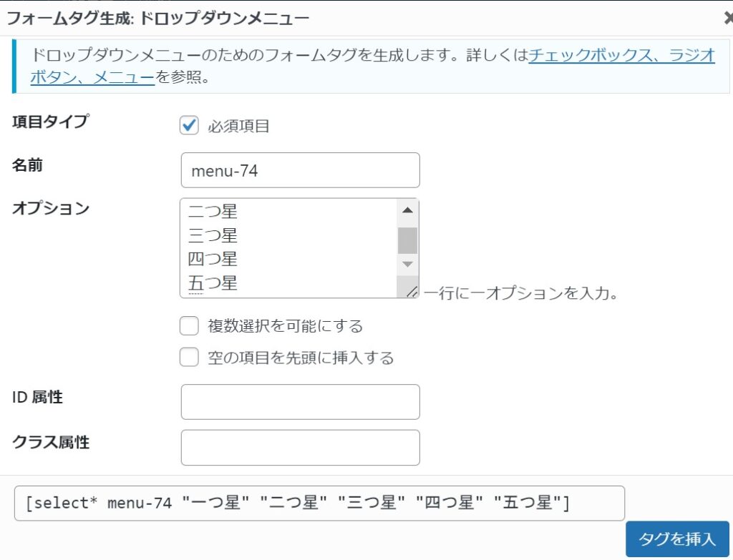This screenshot has width=733, height=560.
Task: Select the generated select* tag code field
Action: 319,503
